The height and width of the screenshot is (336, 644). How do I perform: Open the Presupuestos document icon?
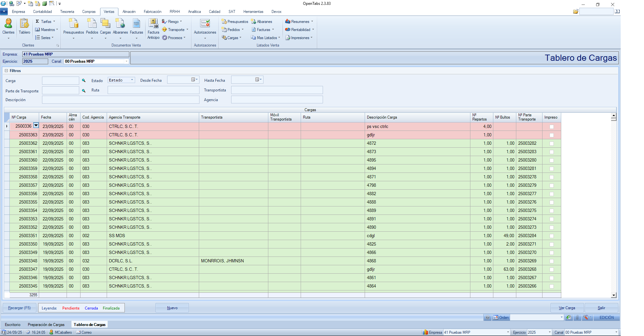73,26
